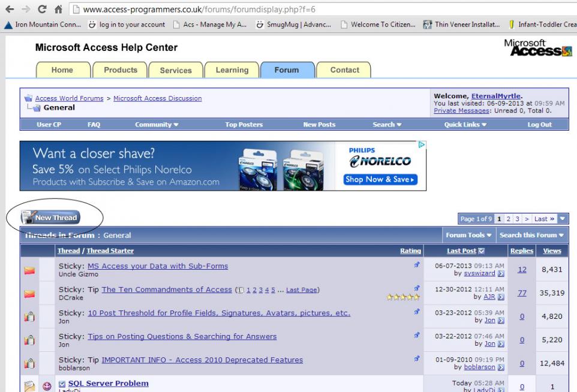This screenshot has height=392, width=577.
Task: Sort by Thread Starter header
Action: pyautogui.click(x=110, y=251)
